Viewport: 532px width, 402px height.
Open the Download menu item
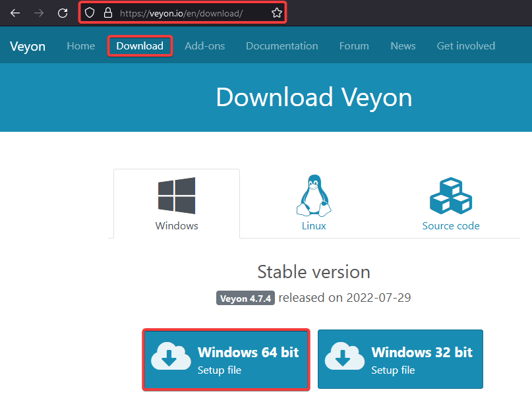pos(140,46)
